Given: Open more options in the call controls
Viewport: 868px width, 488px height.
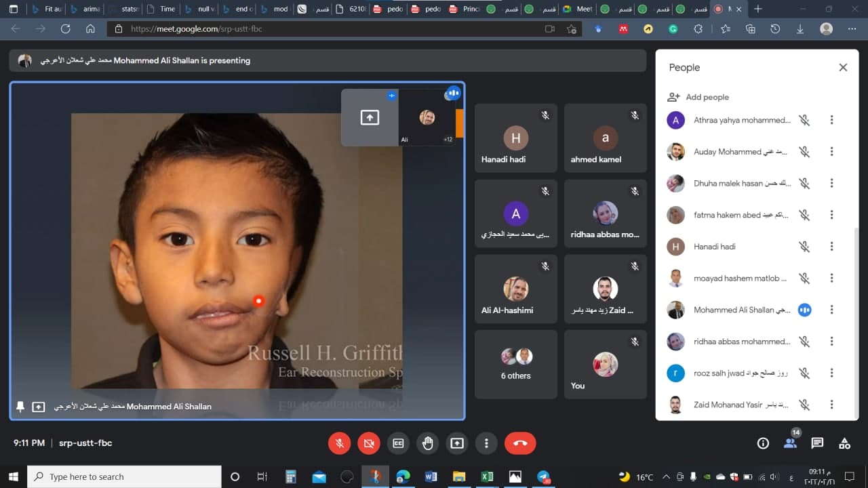Looking at the screenshot, I should click(x=486, y=443).
